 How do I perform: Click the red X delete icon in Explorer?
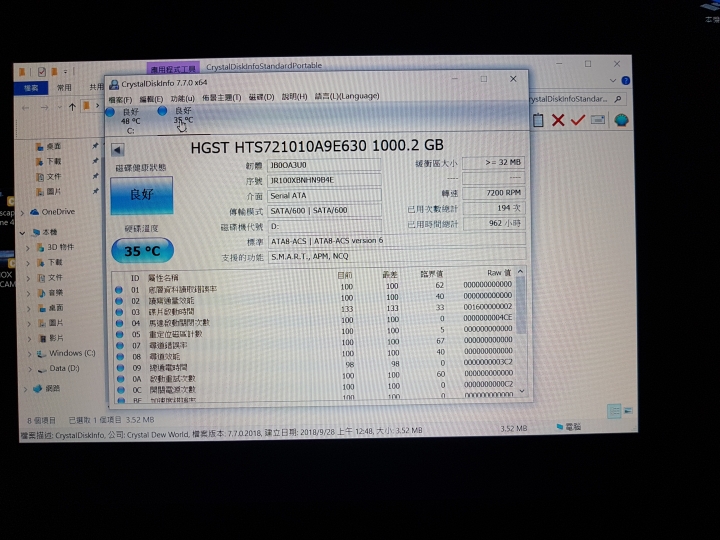[558, 120]
